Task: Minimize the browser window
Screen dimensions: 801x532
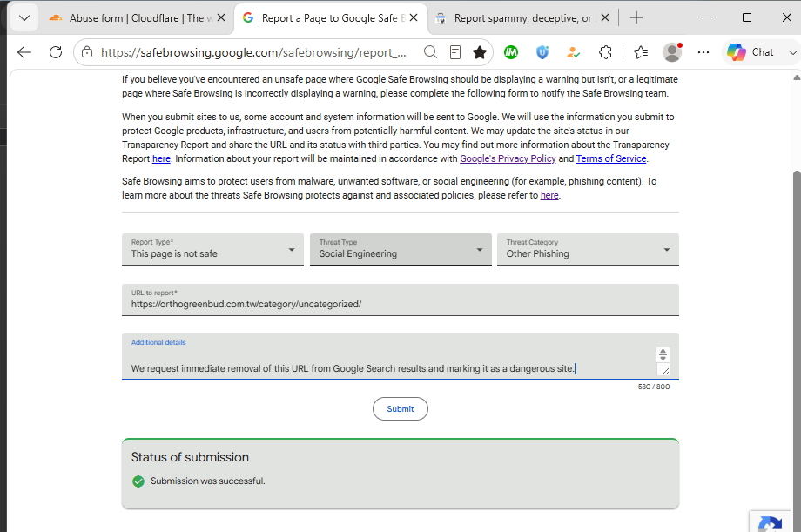Action: point(707,18)
